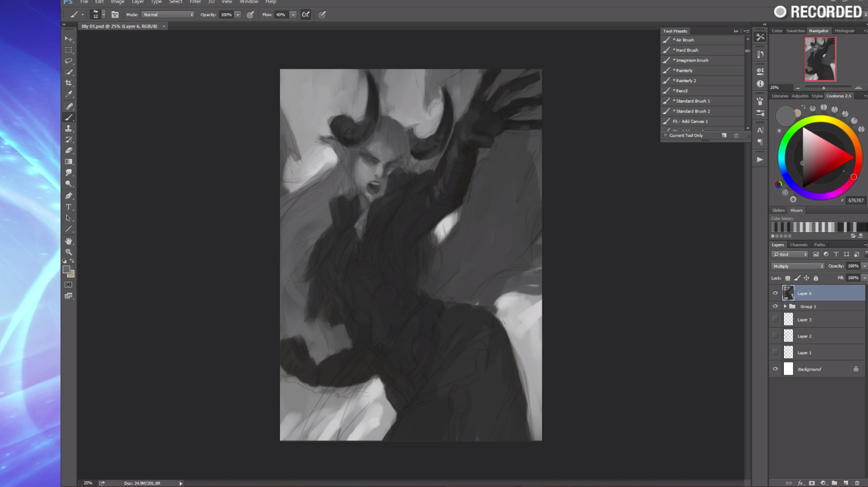The height and width of the screenshot is (487, 868).
Task: Click the Navigator preview thumbnail
Action: 820,59
